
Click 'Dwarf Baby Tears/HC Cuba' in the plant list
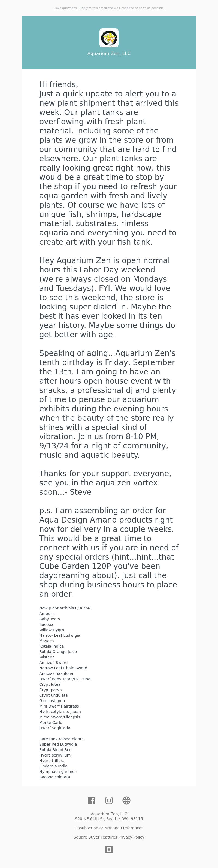[65, 679]
